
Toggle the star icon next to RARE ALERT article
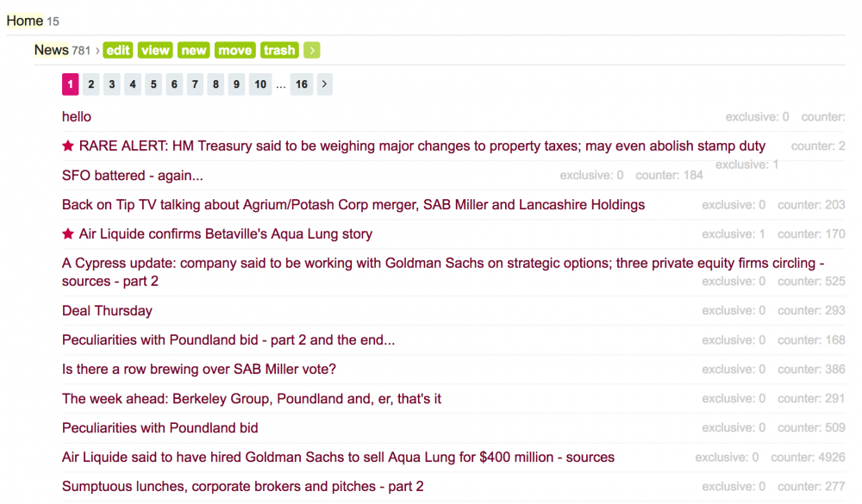(66, 146)
